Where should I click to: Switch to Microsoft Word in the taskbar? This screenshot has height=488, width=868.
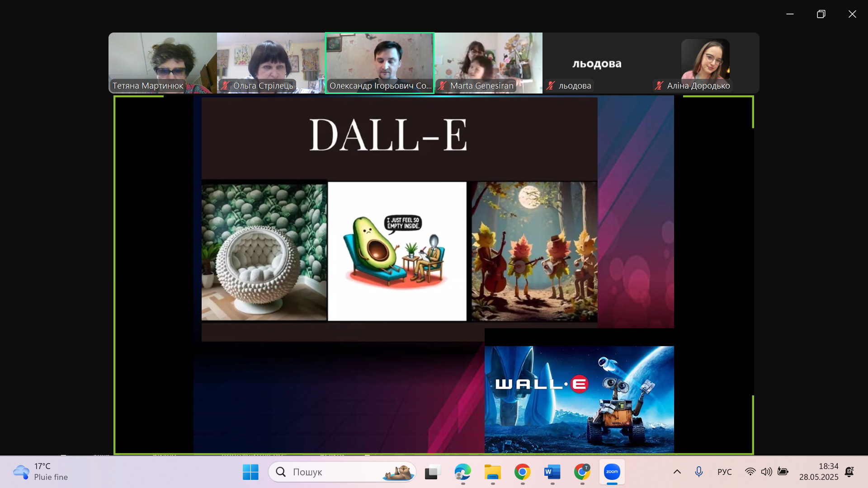click(552, 472)
